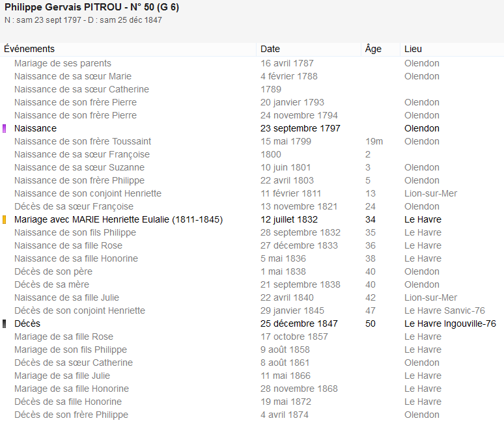Image resolution: width=504 pixels, height=425 pixels.
Task: Open Mariage avec MARIE Henriette Eulalie event
Action: [x=252, y=220]
